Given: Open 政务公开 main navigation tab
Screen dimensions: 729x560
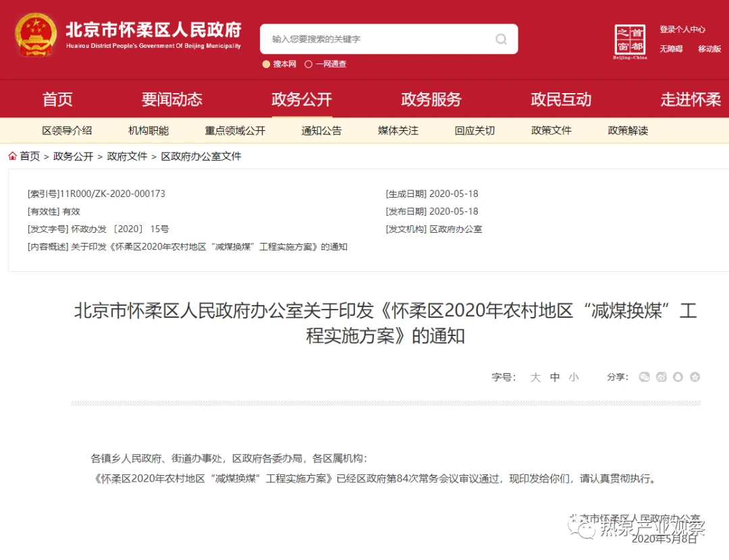Looking at the screenshot, I should tap(302, 100).
